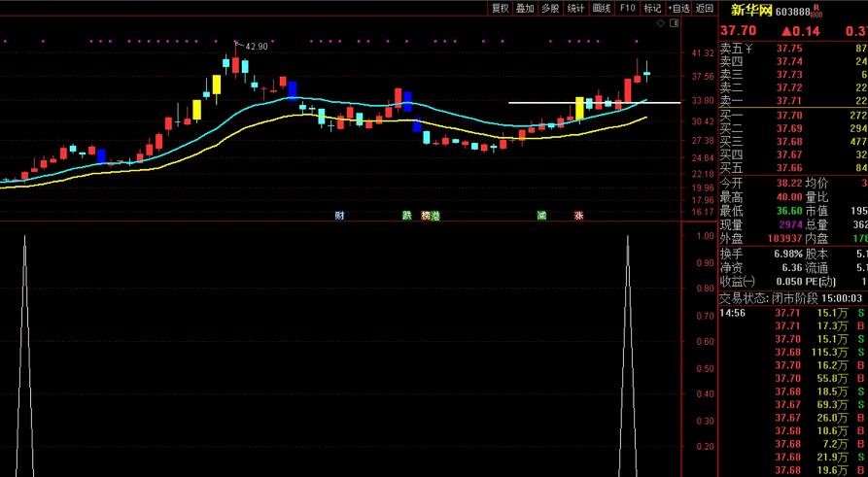Select the 买一 bid row at 37.70
The width and height of the screenshot is (868, 477).
coord(793,115)
